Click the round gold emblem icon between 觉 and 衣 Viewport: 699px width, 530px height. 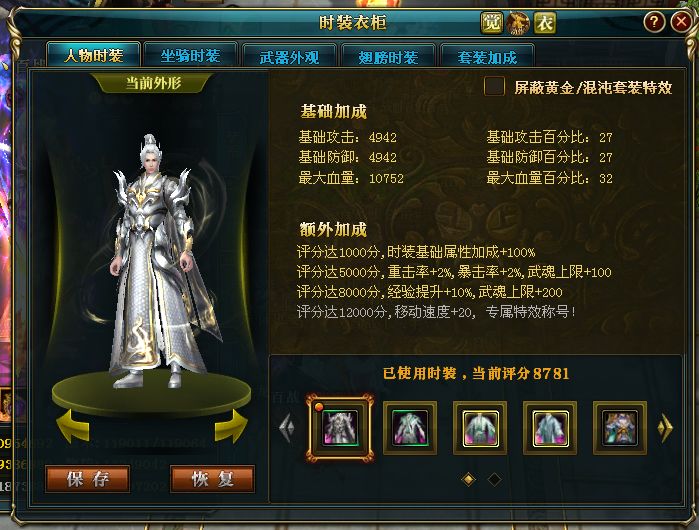coord(518,23)
